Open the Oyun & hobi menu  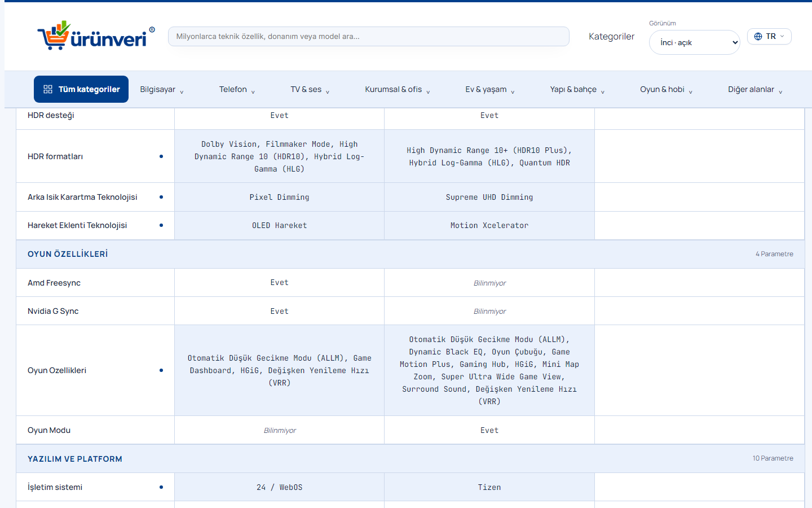pos(667,89)
